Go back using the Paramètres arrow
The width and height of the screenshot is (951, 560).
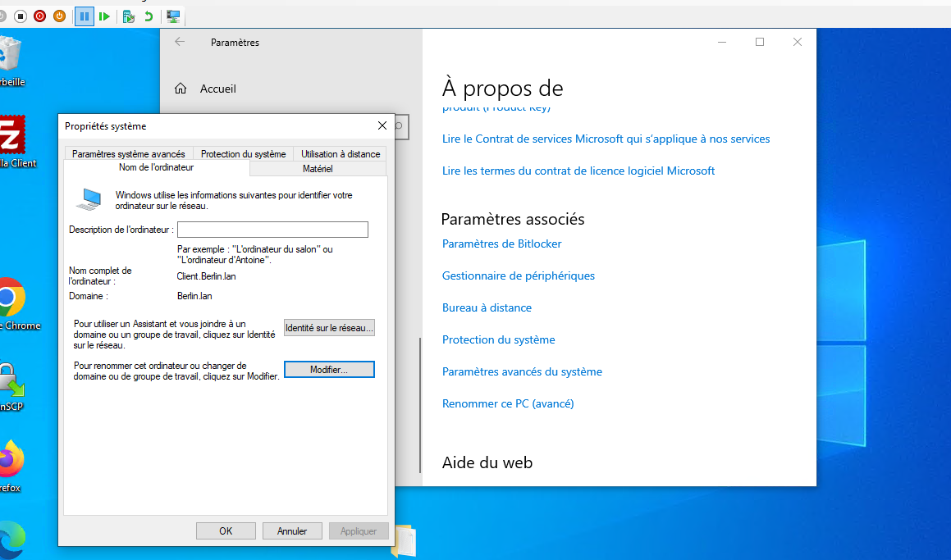coord(180,43)
